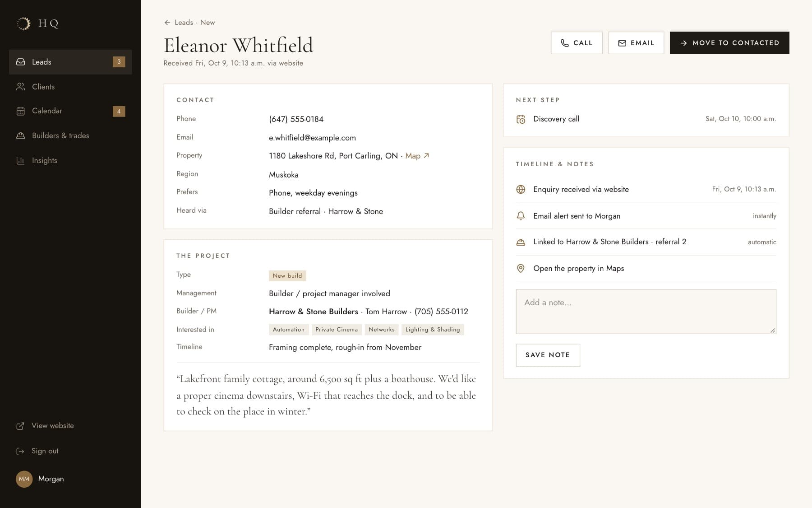Click the phone icon in Call button
Viewport: 812px width, 508px height.
565,43
